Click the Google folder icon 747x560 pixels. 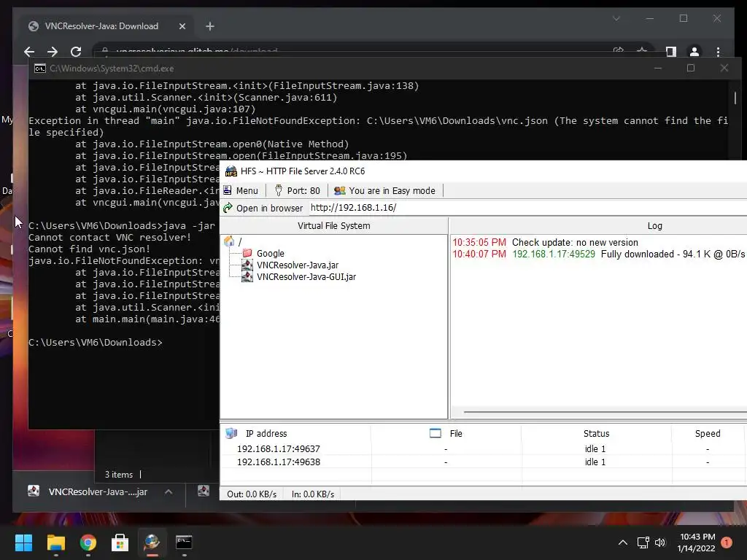click(247, 253)
